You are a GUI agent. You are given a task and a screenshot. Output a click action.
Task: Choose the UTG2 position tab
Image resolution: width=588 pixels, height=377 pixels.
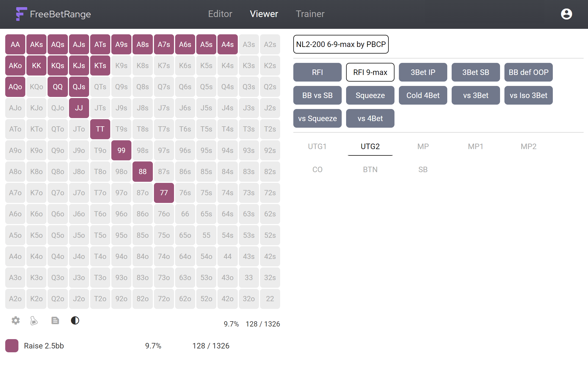coord(370,146)
